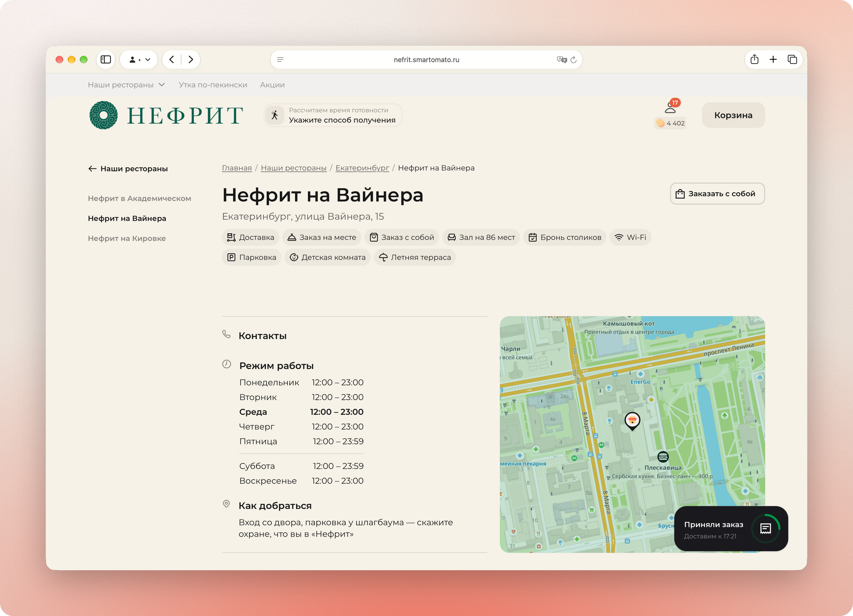Click the Заказать с собой button
The height and width of the screenshot is (616, 853).
click(717, 194)
